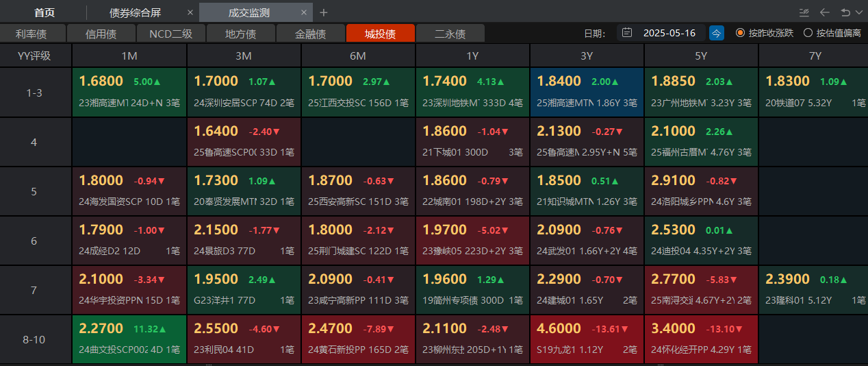Open cell 23隆科01 2.3900

[x=815, y=290]
